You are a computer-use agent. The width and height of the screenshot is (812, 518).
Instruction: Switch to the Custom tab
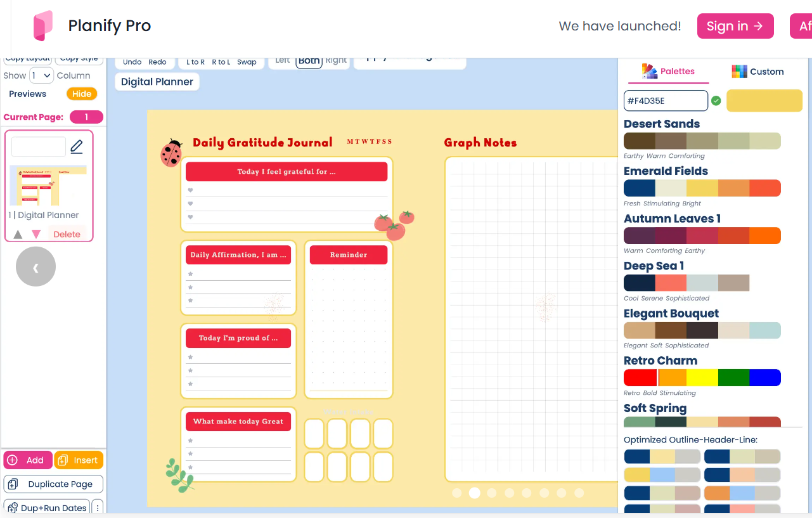tap(758, 71)
